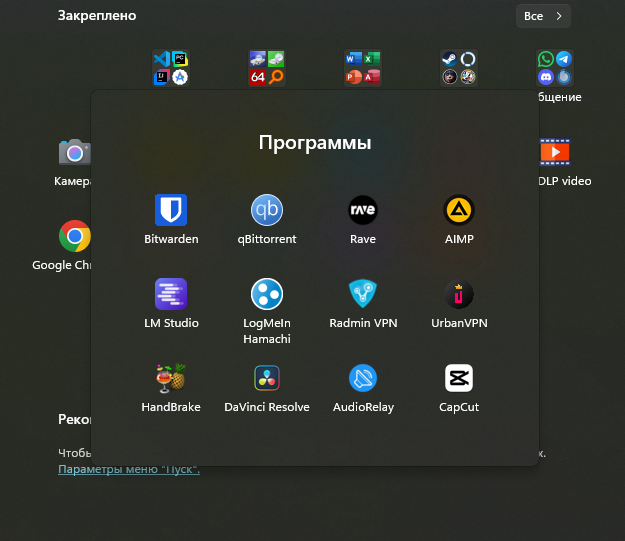Image resolution: width=625 pixels, height=541 pixels.
Task: Open AudioRelay
Action: point(363,388)
